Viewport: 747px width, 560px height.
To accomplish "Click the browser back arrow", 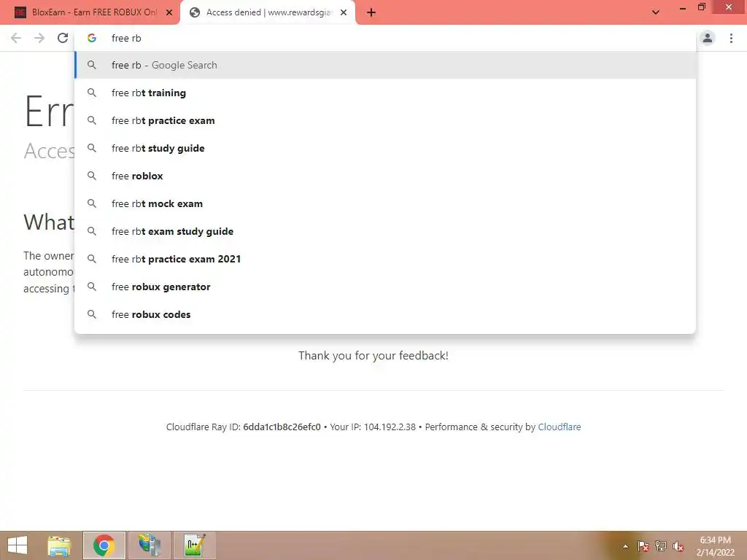I will pos(16,38).
